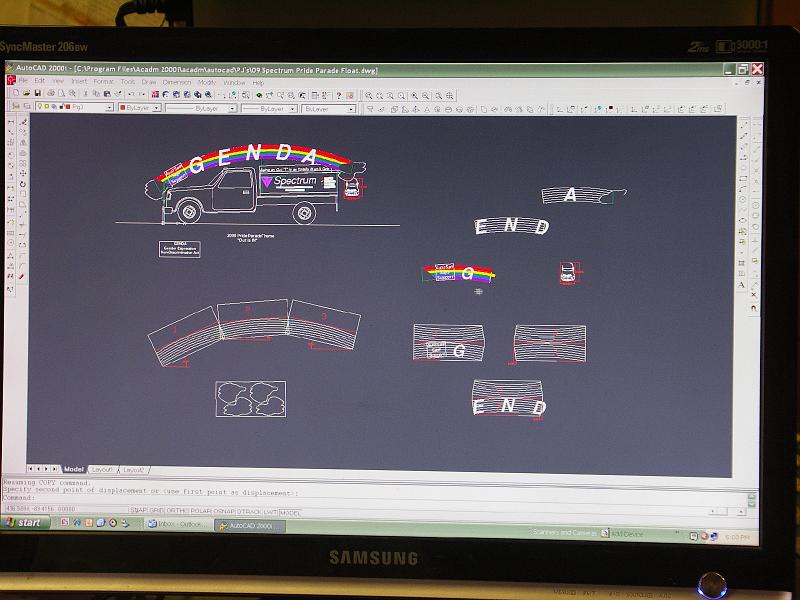Click the command window scrollbar up arrow

pos(752,495)
